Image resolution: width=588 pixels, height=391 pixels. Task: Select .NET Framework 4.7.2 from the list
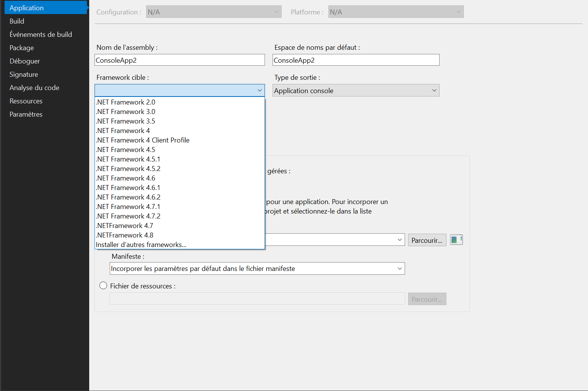coord(128,216)
